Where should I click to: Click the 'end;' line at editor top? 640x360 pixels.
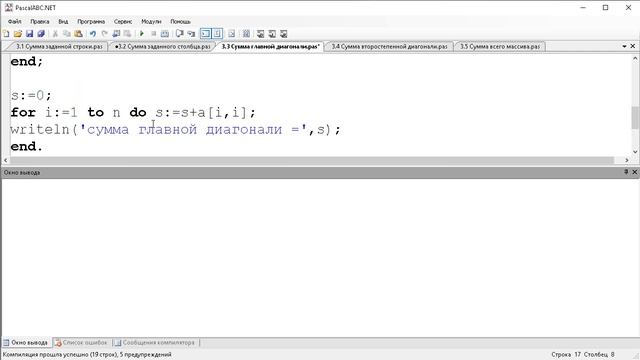(x=27, y=62)
